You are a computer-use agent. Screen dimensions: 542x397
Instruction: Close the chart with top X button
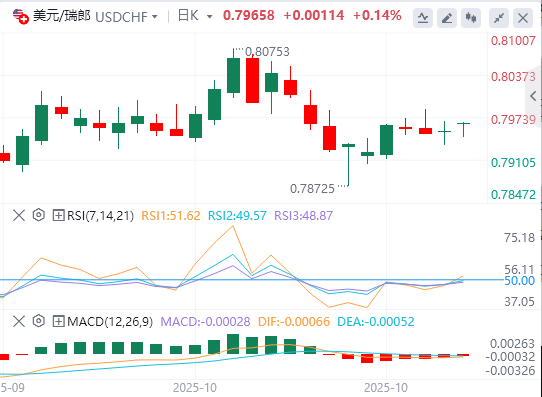pos(523,18)
